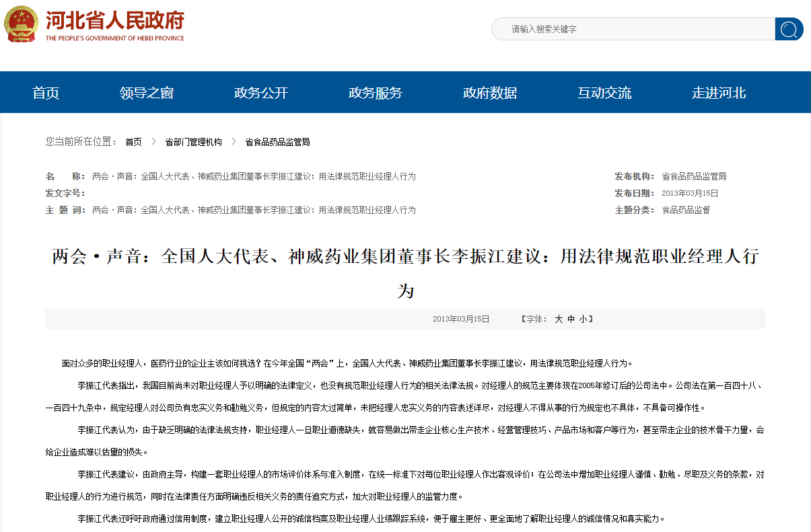
Task: Click the search magnifier icon button
Action: [789, 29]
